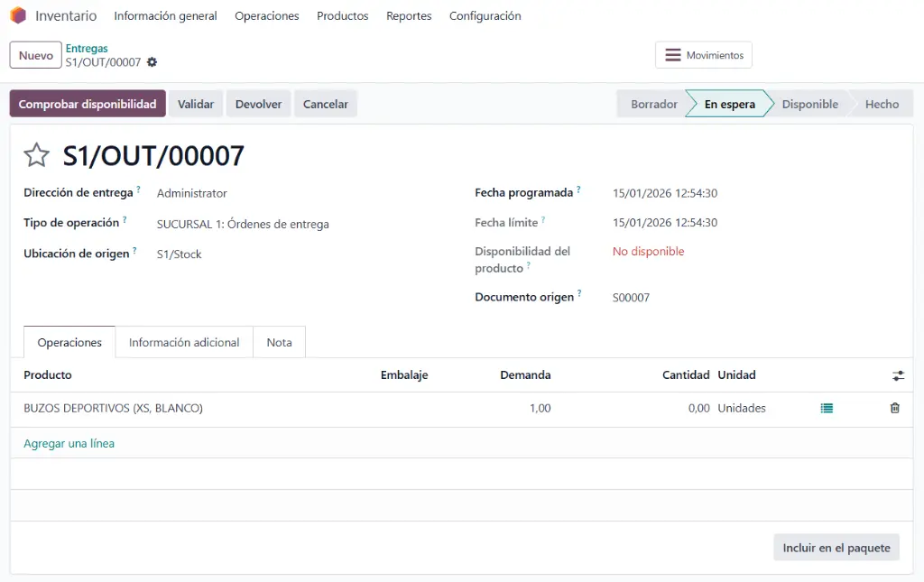Select the Borrador status stage

[653, 104]
